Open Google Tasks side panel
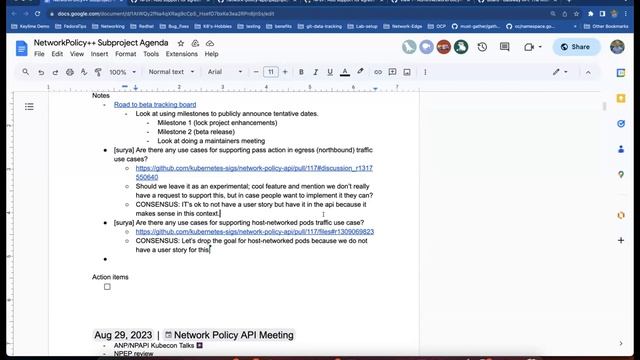The width and height of the screenshot is (640, 360). 621,124
